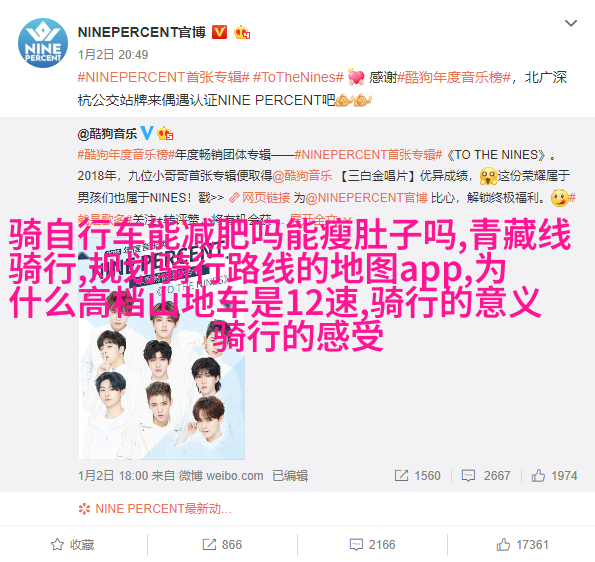The image size is (595, 562).
Task: Open NINEPERCENT官博 account name
Action: coord(142,32)
